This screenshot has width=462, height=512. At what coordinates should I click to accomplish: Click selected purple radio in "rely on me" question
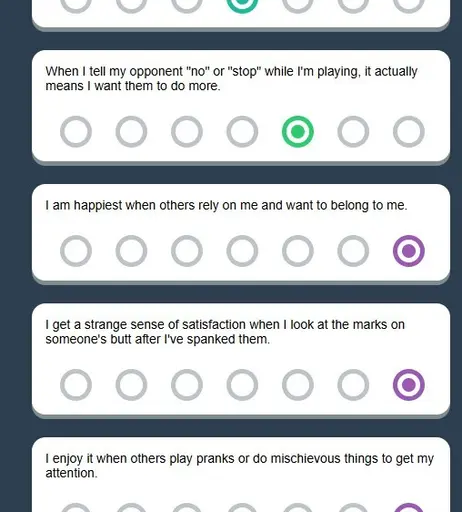[x=409, y=251]
